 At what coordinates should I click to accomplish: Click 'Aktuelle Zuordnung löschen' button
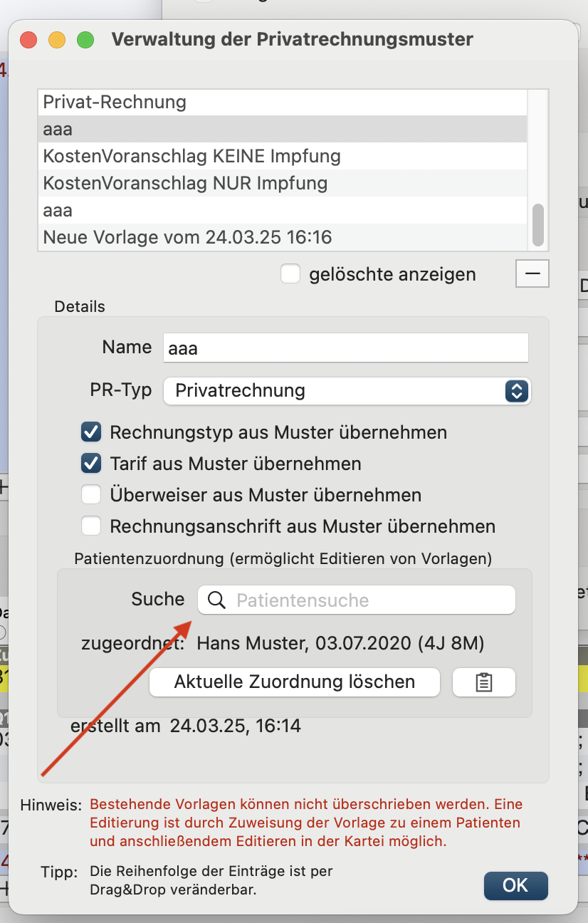295,682
